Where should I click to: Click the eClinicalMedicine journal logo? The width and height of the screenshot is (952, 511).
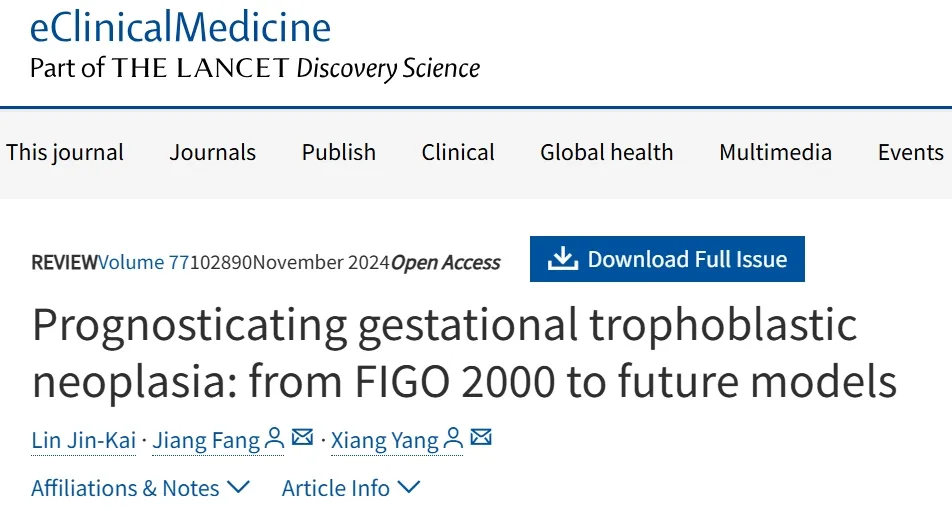180,27
